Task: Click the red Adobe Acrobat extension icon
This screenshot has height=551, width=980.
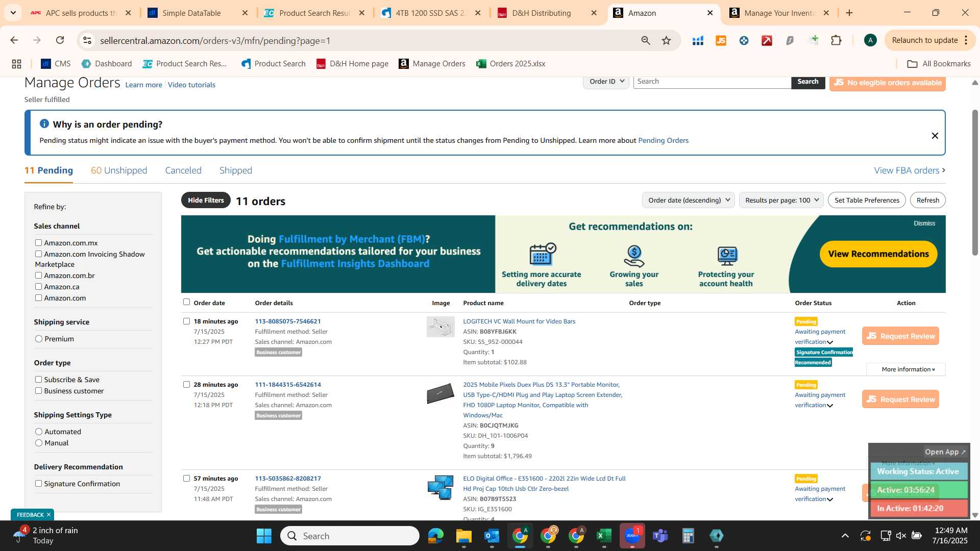Action: coord(767,40)
